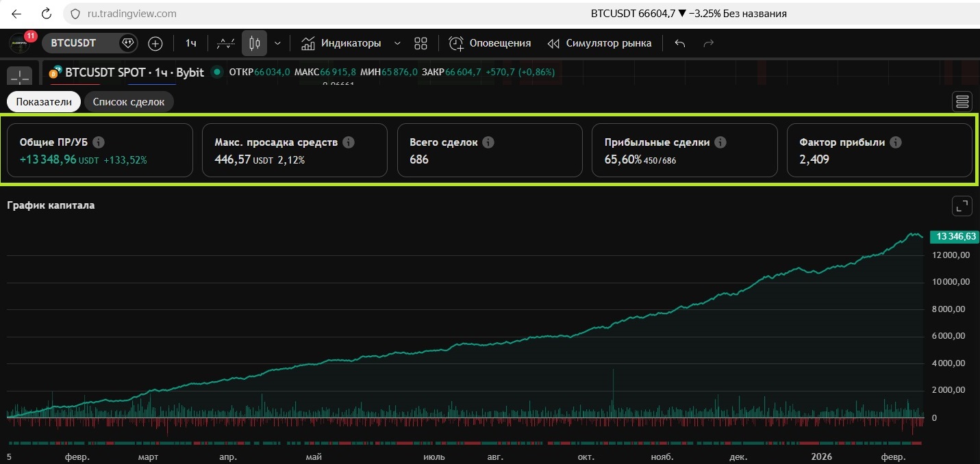Click info icon next to Общие ПР/УБ
980x464 pixels.
pyautogui.click(x=99, y=142)
